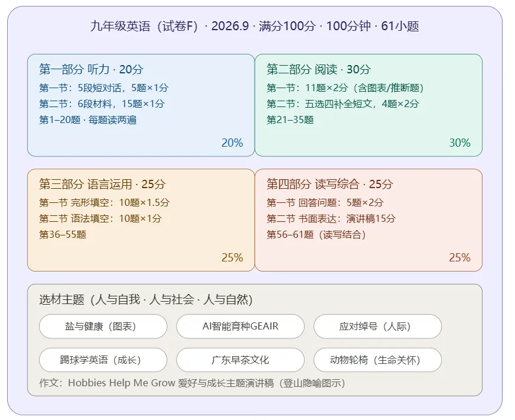The image size is (515, 420).
Task: Click the exam title 九年级英语（试卷F）
Action: pos(144,26)
